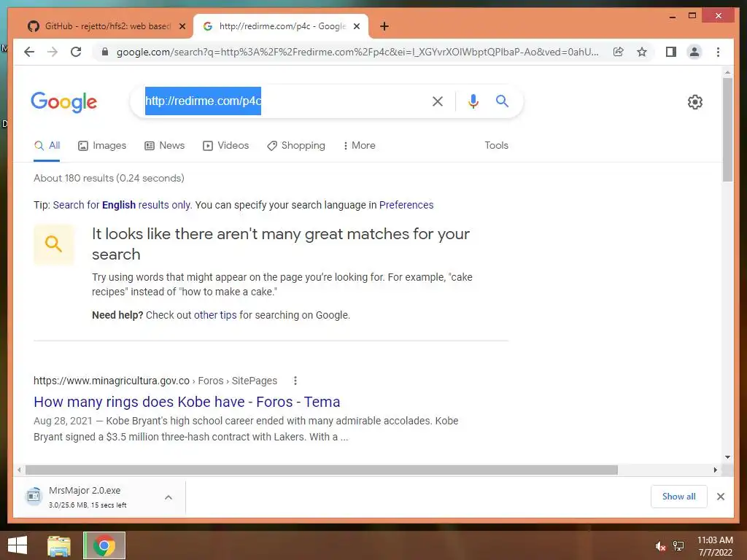
Task: Close the redirme.com Google search tab
Action: point(356,26)
